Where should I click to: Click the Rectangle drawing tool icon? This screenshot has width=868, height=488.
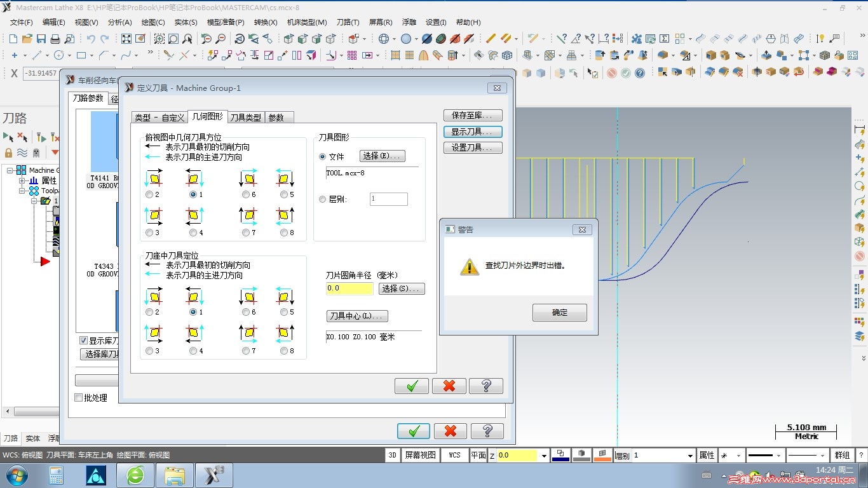[x=81, y=55]
